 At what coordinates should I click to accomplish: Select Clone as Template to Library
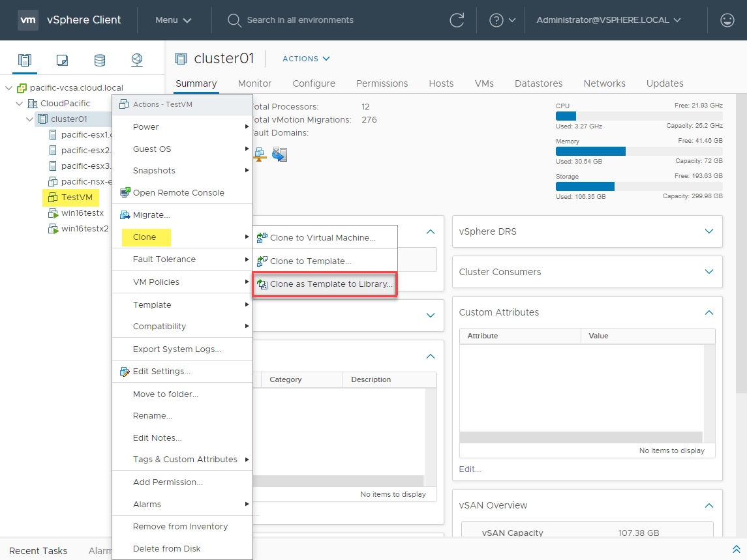(325, 284)
